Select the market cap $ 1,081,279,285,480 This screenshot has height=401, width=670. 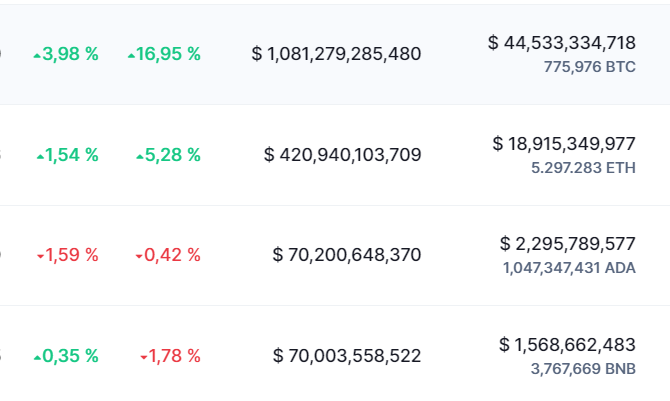(336, 54)
